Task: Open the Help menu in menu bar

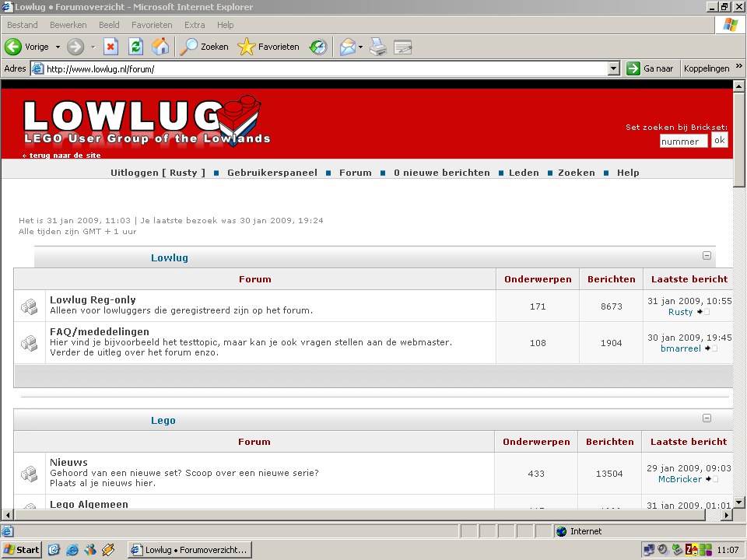Action: [226, 25]
